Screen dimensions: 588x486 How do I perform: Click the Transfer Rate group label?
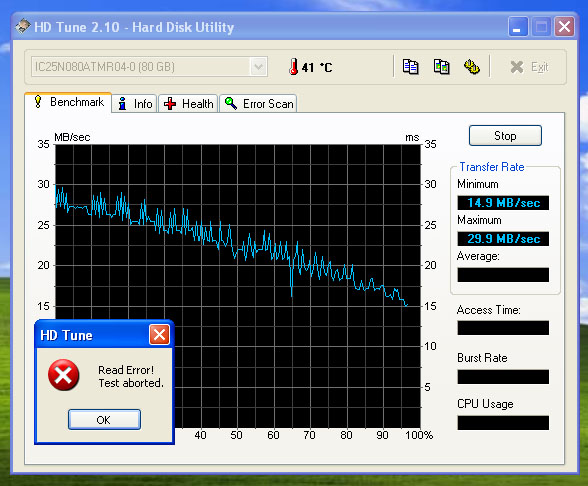492,167
